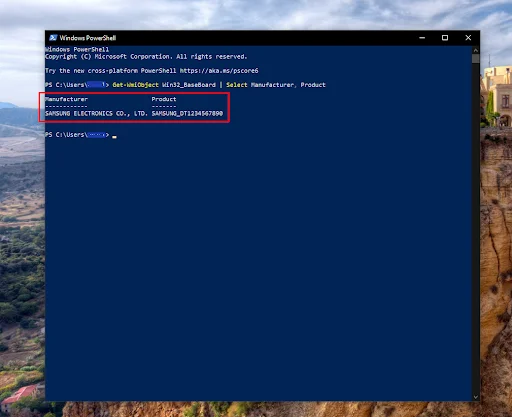The height and width of the screenshot is (417, 512).
Task: Click the vertical scrollbar thumb
Action: coord(476,59)
